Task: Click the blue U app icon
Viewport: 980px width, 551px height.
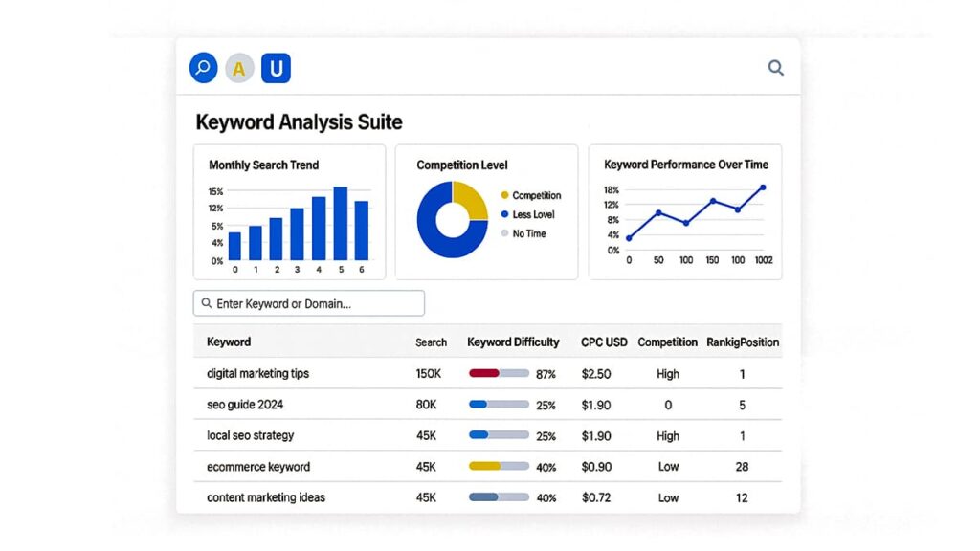Action: [276, 68]
